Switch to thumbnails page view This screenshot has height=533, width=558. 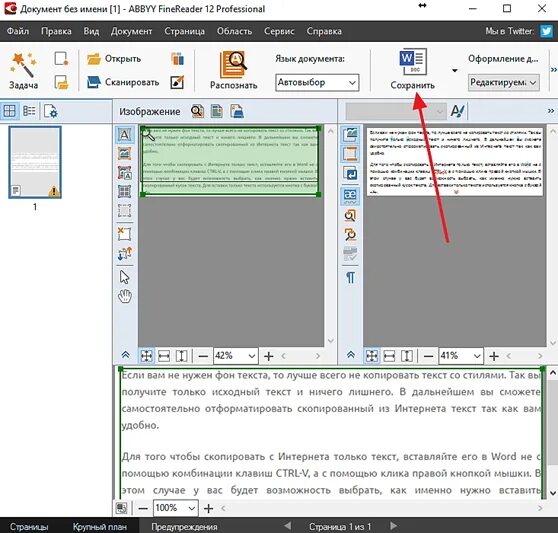click(x=9, y=111)
